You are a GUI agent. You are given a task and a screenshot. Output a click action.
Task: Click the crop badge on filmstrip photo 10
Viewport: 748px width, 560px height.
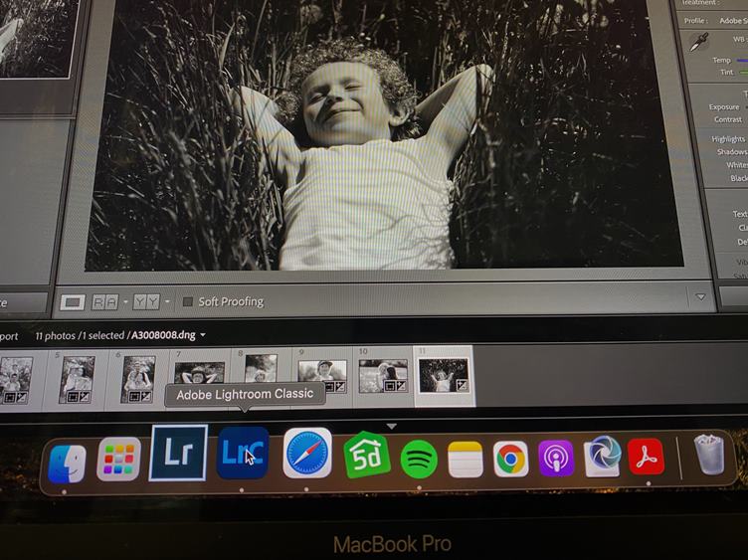[x=389, y=385]
